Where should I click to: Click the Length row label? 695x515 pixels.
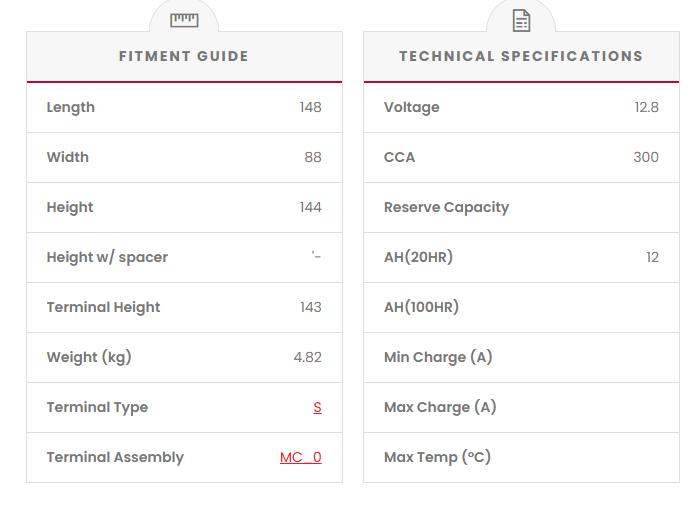pyautogui.click(x=71, y=107)
